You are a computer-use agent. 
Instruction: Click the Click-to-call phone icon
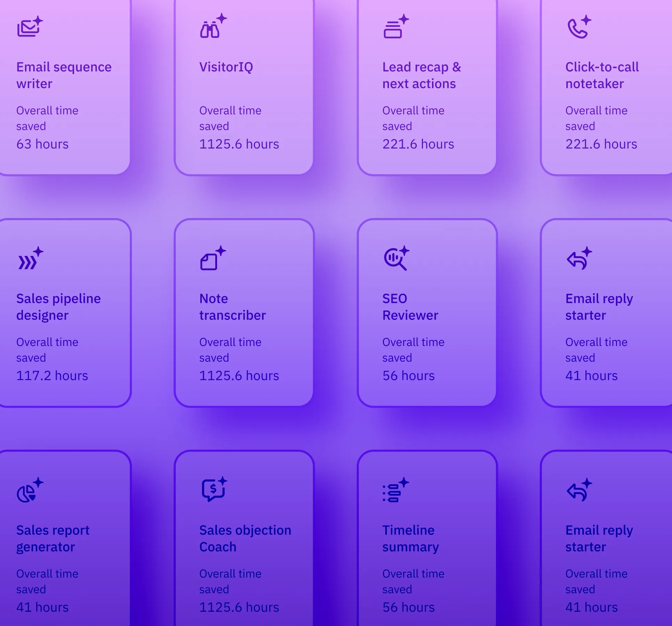(578, 27)
